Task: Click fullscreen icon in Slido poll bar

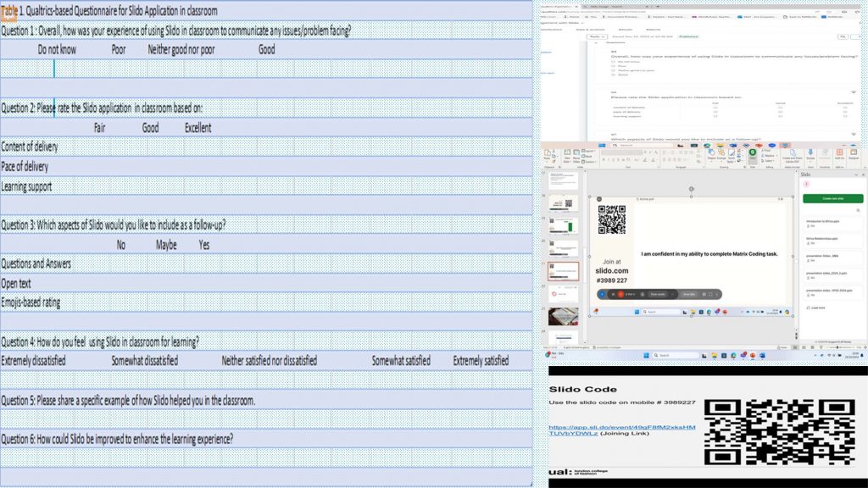Action: point(711,294)
